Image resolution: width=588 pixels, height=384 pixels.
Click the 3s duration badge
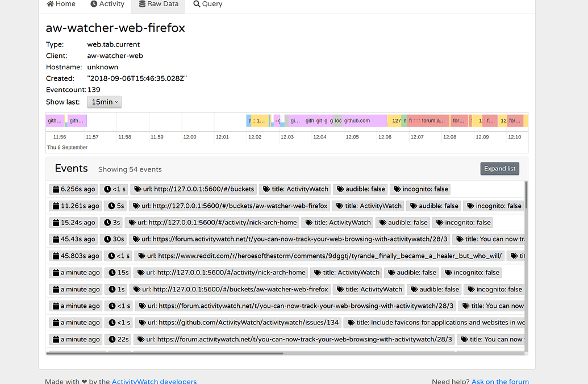[112, 223]
